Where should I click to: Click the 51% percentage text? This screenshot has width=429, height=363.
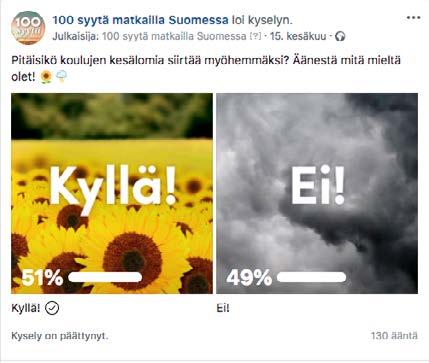(x=42, y=278)
